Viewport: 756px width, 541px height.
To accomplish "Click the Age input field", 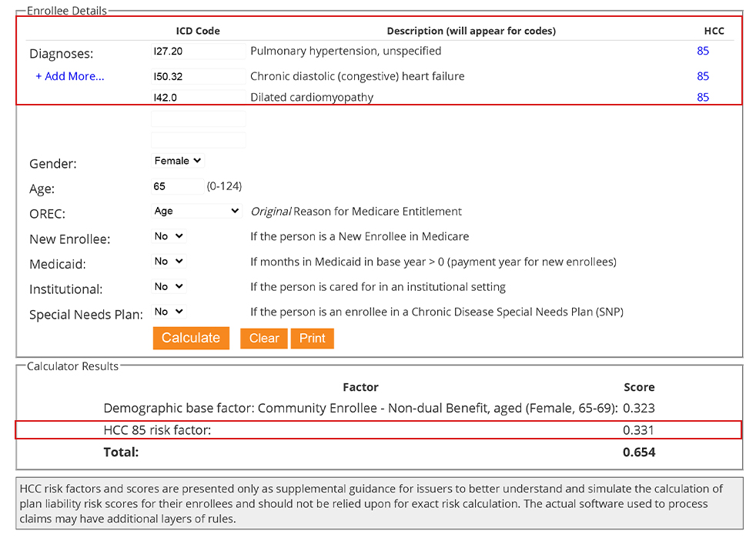I will 177,186.
